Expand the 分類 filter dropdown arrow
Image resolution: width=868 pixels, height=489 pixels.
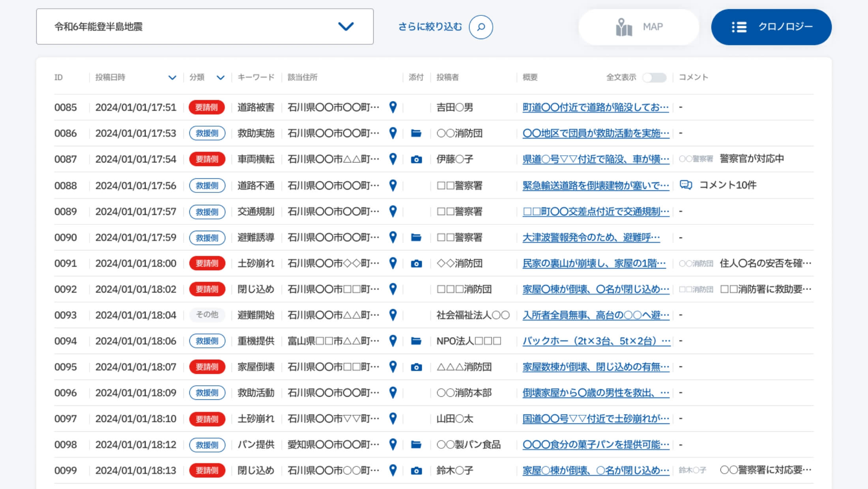point(221,78)
